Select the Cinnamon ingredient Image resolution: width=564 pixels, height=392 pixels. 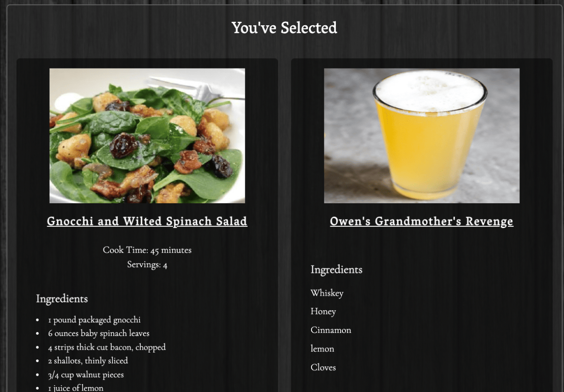coord(331,330)
